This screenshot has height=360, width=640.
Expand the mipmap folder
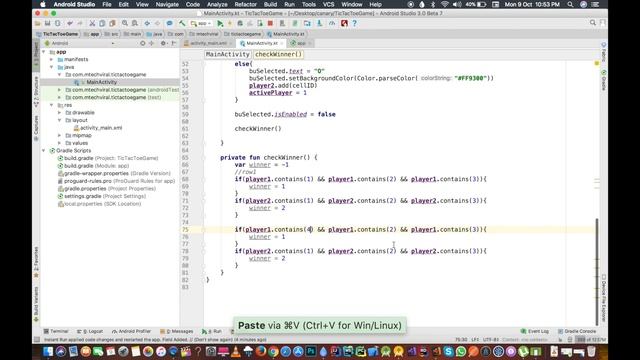tap(60, 136)
